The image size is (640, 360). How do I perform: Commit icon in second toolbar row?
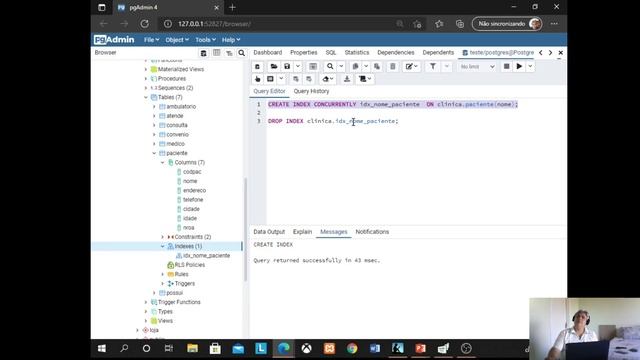point(296,79)
